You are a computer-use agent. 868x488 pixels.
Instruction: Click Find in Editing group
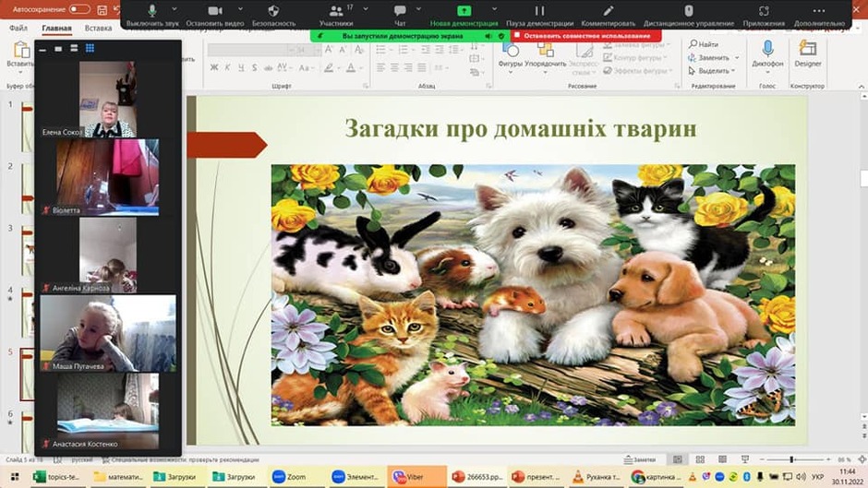[704, 44]
